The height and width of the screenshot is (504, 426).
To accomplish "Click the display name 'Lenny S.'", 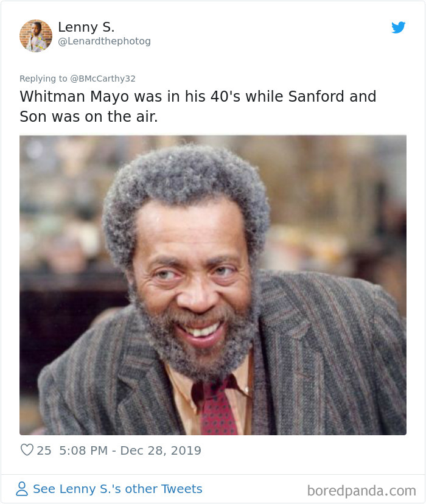I will (85, 27).
